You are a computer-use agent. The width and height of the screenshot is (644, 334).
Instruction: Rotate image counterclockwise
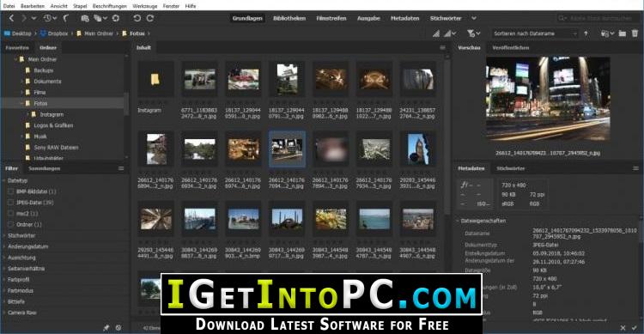(137, 18)
